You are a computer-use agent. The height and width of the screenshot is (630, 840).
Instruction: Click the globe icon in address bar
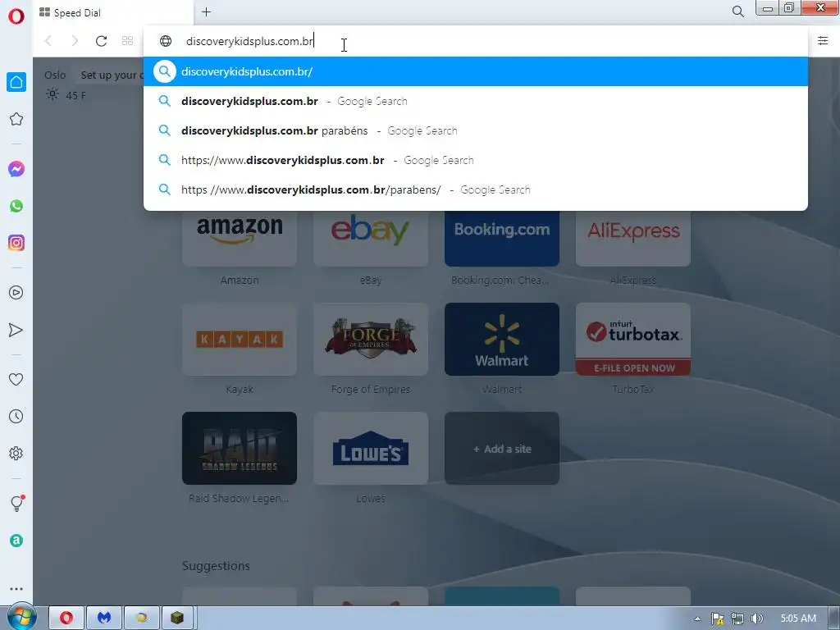click(166, 41)
